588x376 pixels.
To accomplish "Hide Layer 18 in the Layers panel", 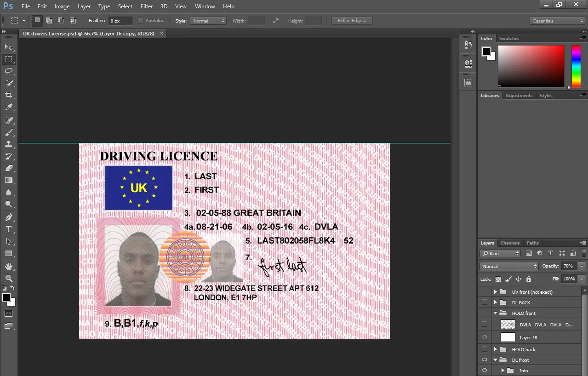I will tap(484, 337).
